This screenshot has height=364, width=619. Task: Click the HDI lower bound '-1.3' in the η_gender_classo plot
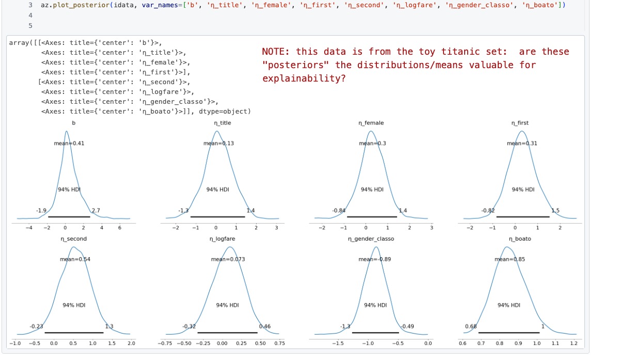click(x=345, y=326)
